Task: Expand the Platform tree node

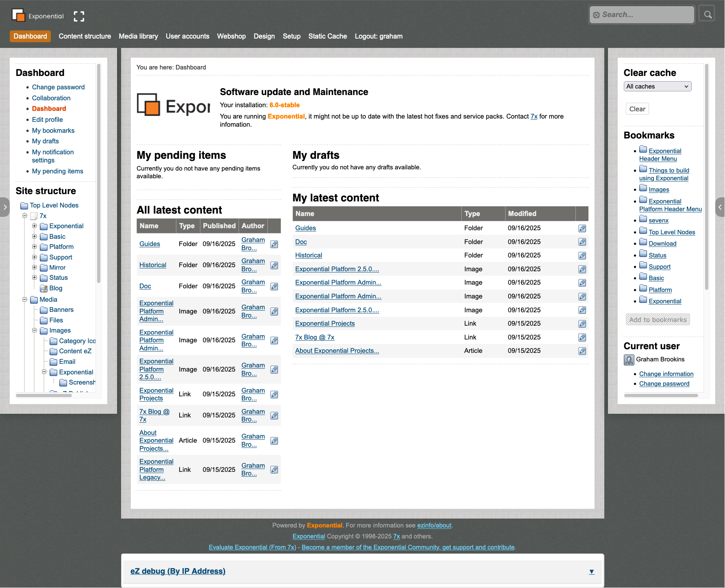Action: click(x=35, y=246)
